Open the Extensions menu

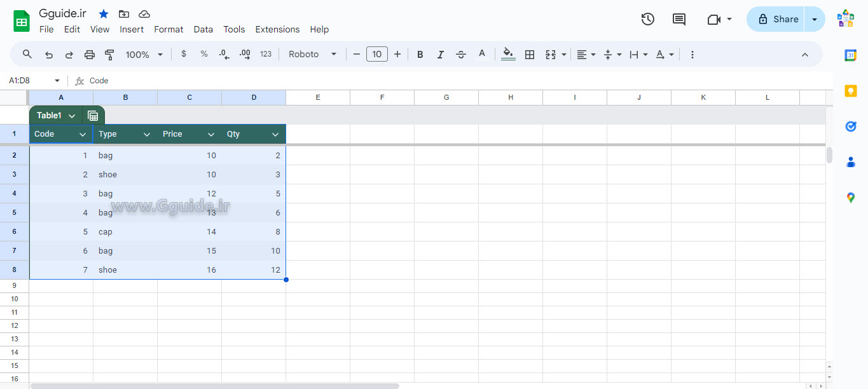coord(277,29)
